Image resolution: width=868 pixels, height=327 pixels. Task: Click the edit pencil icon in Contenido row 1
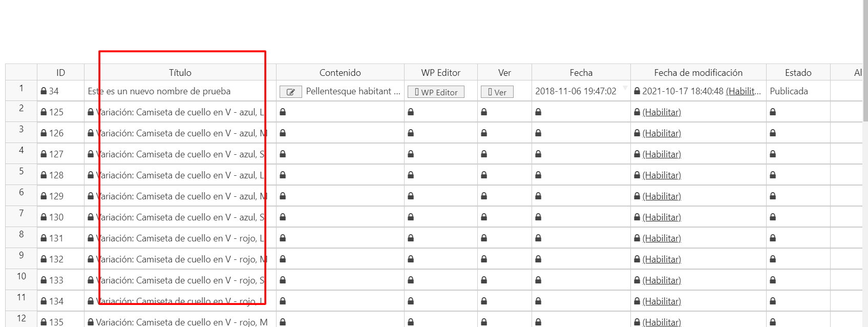[290, 92]
